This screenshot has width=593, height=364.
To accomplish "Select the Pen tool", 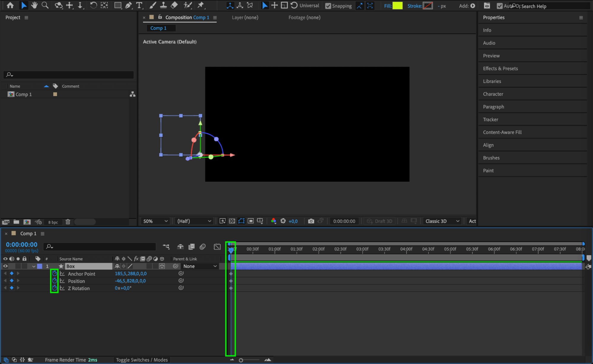I will coord(128,5).
